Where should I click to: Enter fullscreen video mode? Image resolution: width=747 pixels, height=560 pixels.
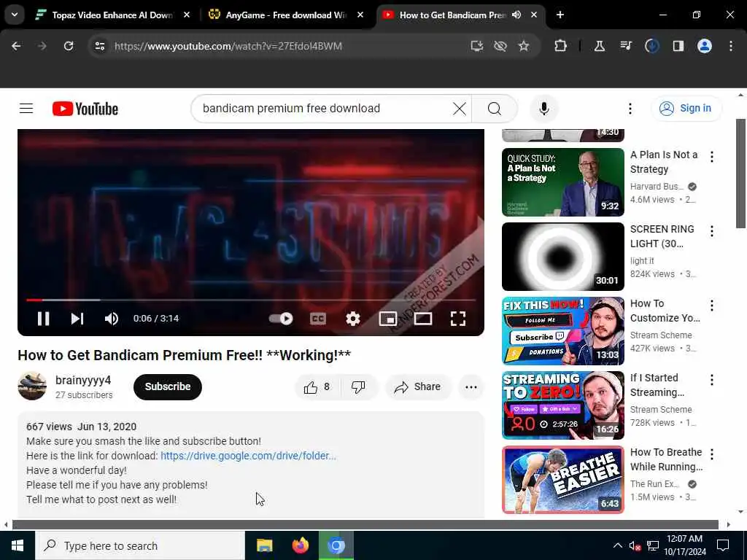[x=458, y=319]
